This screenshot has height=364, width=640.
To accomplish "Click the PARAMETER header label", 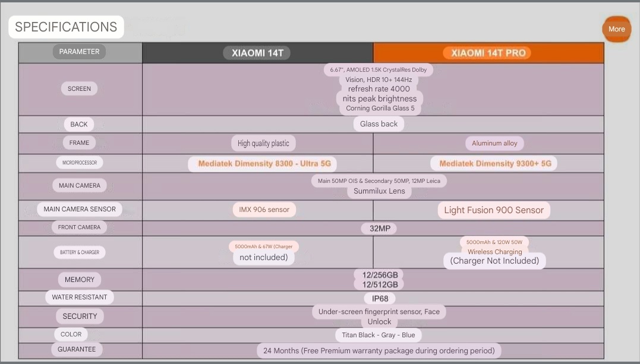I will pyautogui.click(x=79, y=52).
